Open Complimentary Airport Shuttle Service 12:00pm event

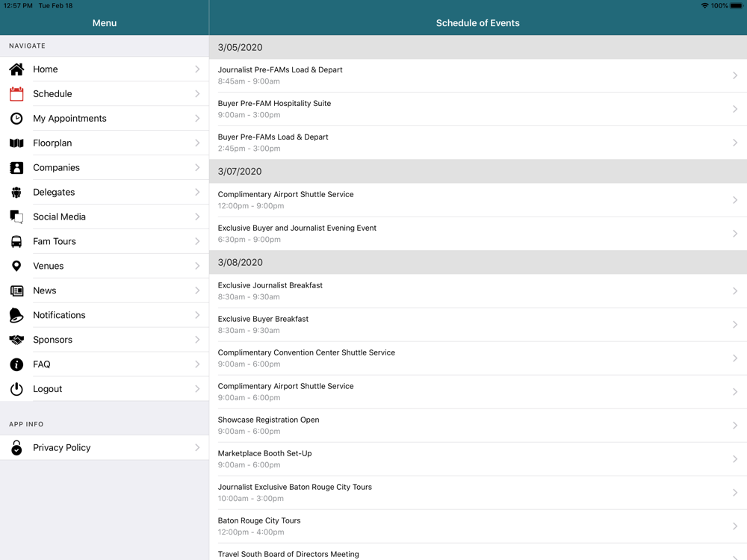[x=478, y=200]
